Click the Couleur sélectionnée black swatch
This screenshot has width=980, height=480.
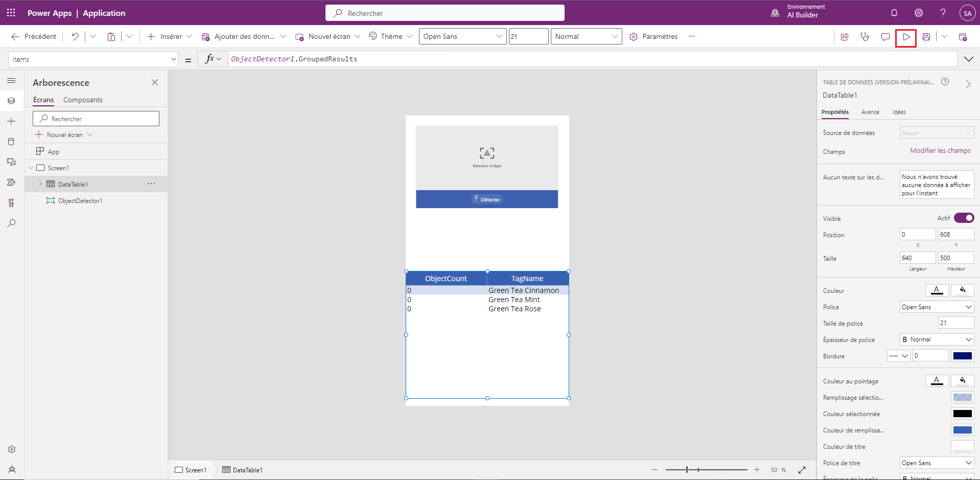click(x=963, y=414)
